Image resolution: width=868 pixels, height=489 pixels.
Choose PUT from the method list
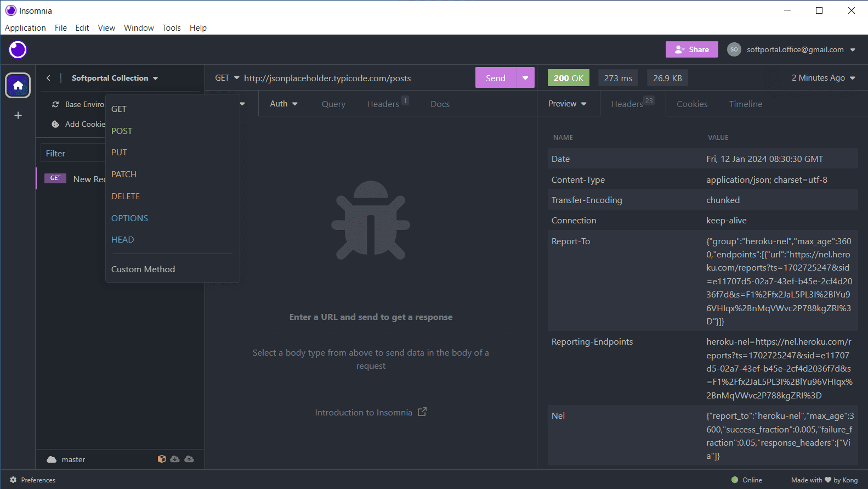pyautogui.click(x=172, y=152)
